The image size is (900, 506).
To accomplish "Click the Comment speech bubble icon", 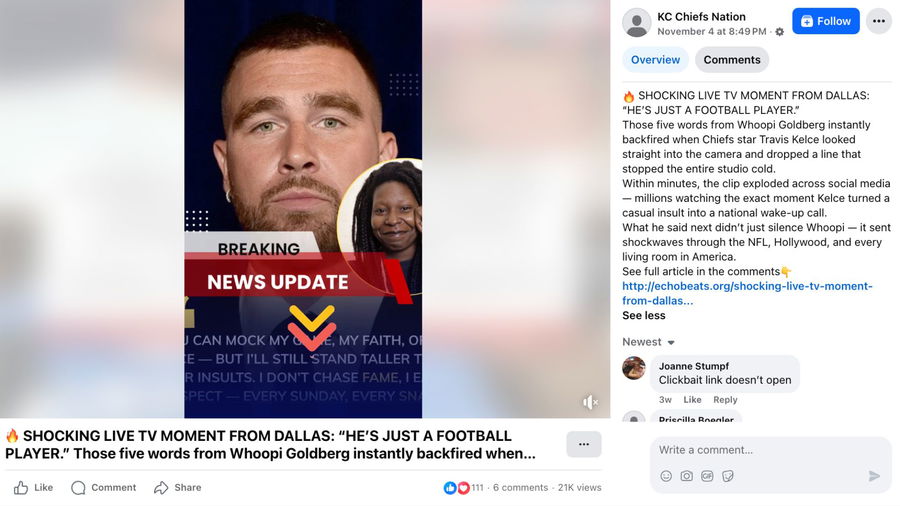I will 78,488.
